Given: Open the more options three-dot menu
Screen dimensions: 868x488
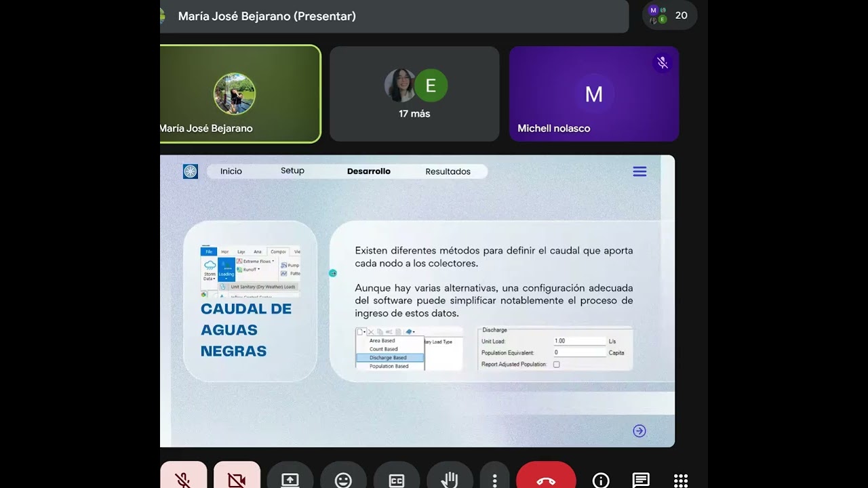Looking at the screenshot, I should pyautogui.click(x=494, y=476).
